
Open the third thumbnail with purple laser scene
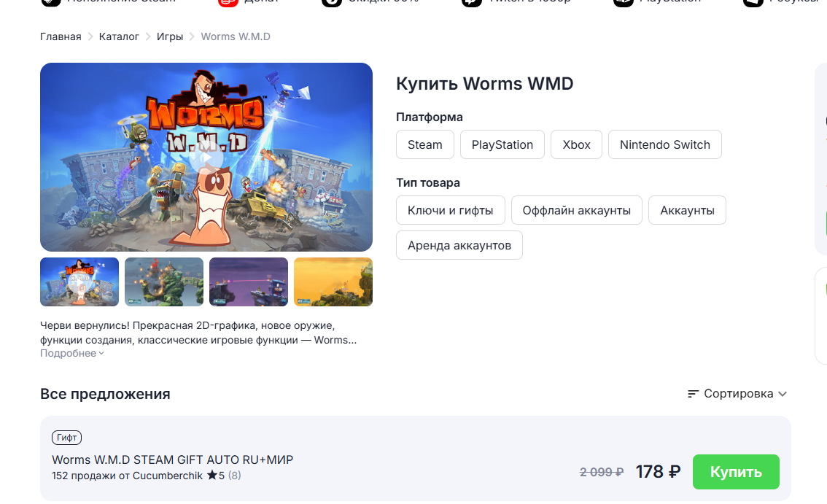point(249,282)
